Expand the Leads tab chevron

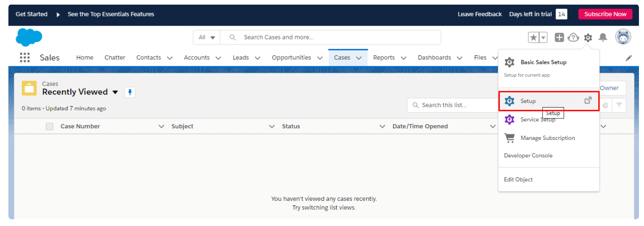click(x=258, y=58)
